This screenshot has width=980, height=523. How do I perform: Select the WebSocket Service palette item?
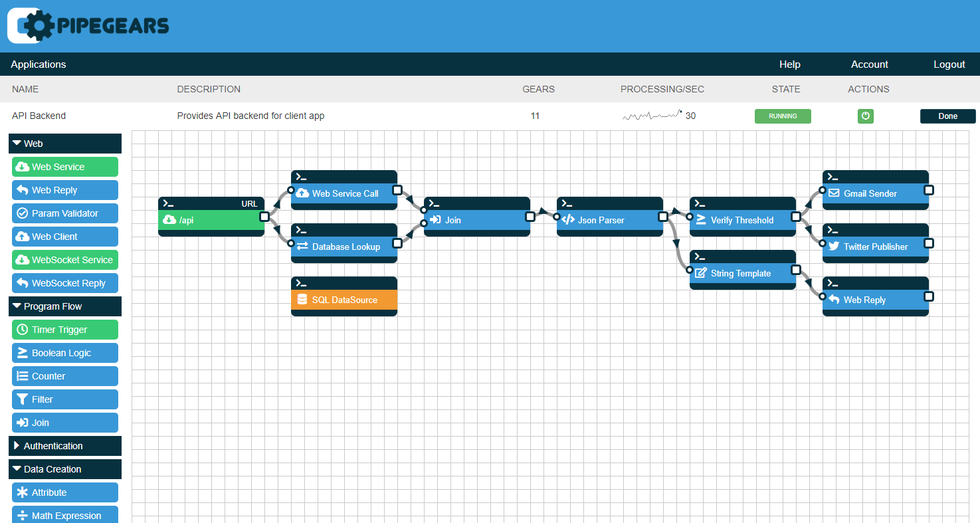point(65,260)
